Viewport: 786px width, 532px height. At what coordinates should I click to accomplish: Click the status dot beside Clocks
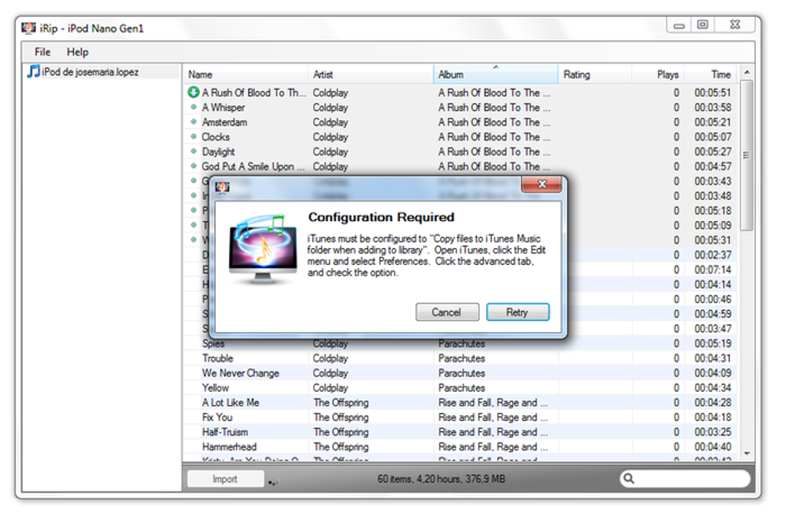193,136
